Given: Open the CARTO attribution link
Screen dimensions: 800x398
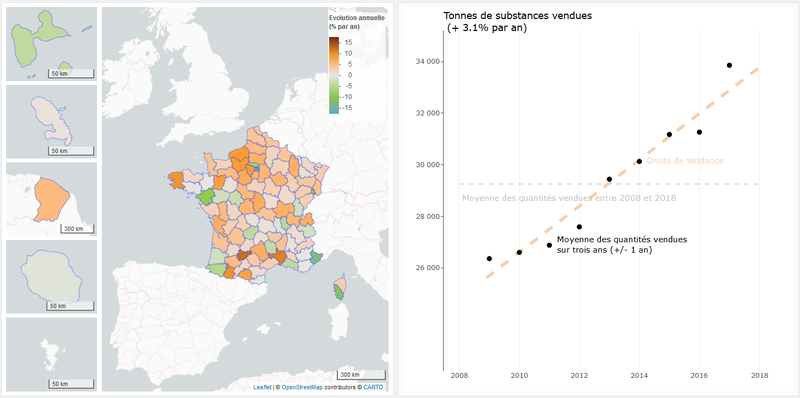Looking at the screenshot, I should point(373,387).
